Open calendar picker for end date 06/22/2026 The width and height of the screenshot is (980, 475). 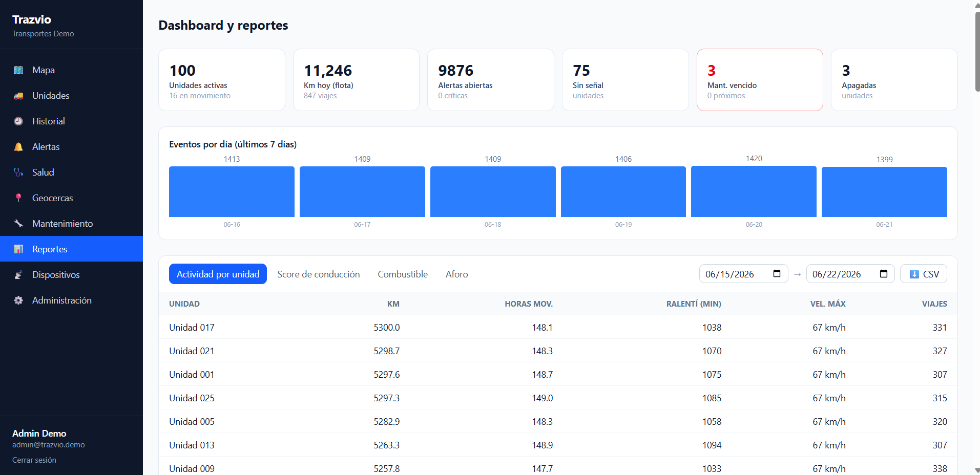(884, 274)
